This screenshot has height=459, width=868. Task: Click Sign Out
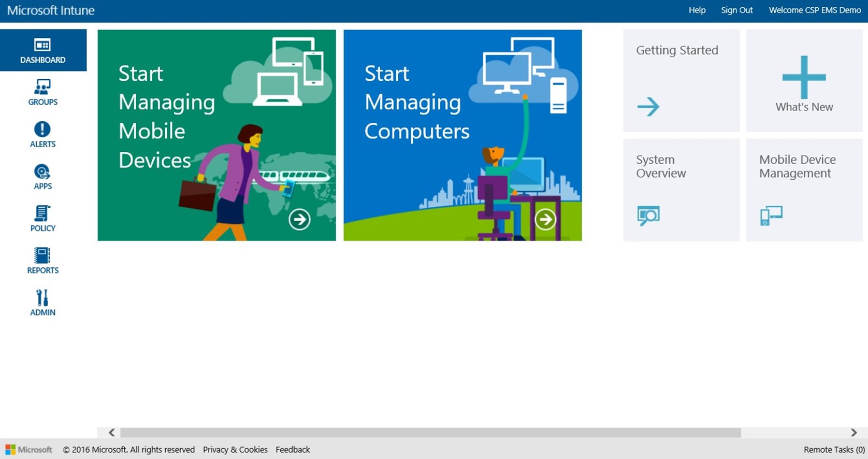(737, 10)
